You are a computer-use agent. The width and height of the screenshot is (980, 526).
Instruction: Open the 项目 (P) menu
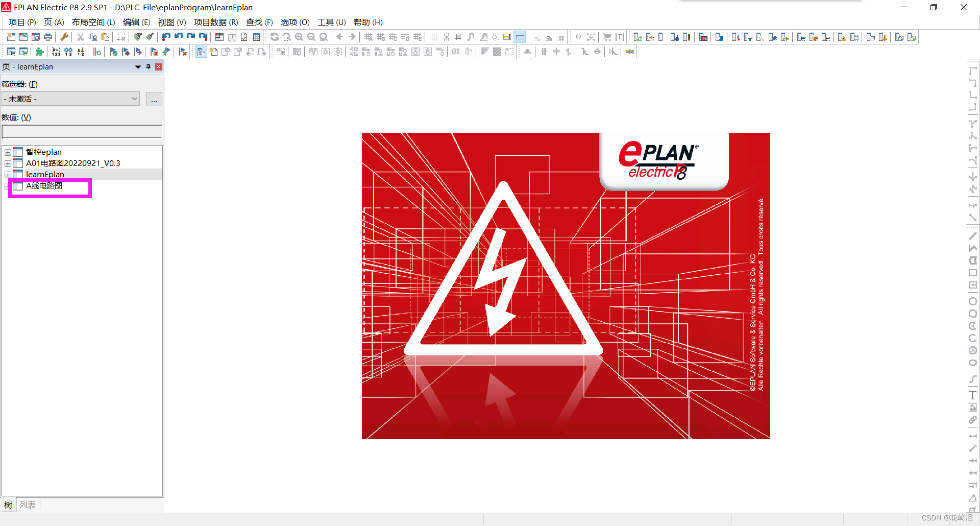[x=22, y=22]
